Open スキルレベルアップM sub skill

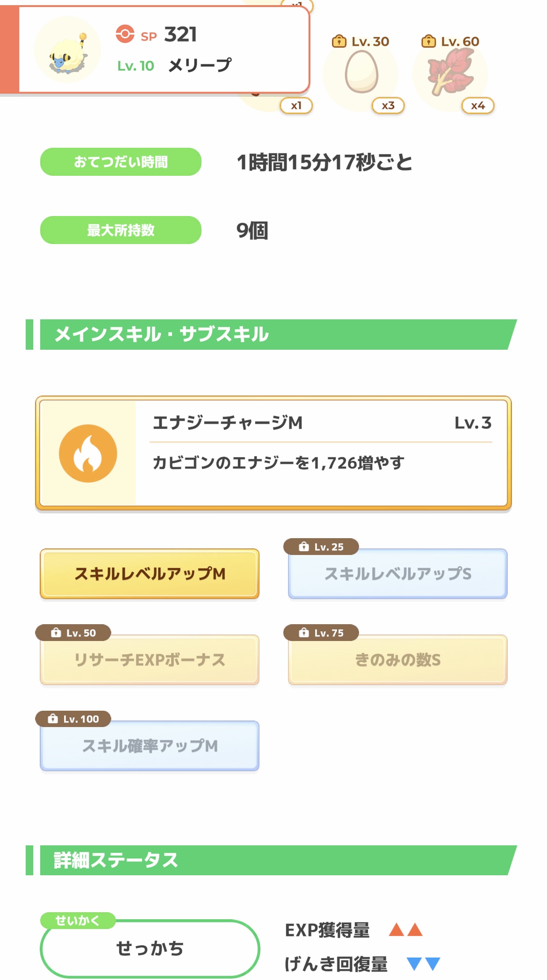click(150, 574)
